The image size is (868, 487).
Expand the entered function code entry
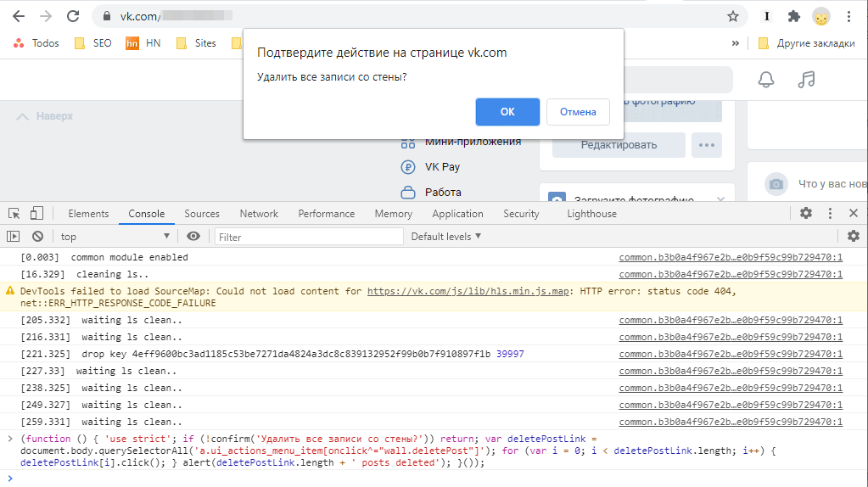coord(10,439)
